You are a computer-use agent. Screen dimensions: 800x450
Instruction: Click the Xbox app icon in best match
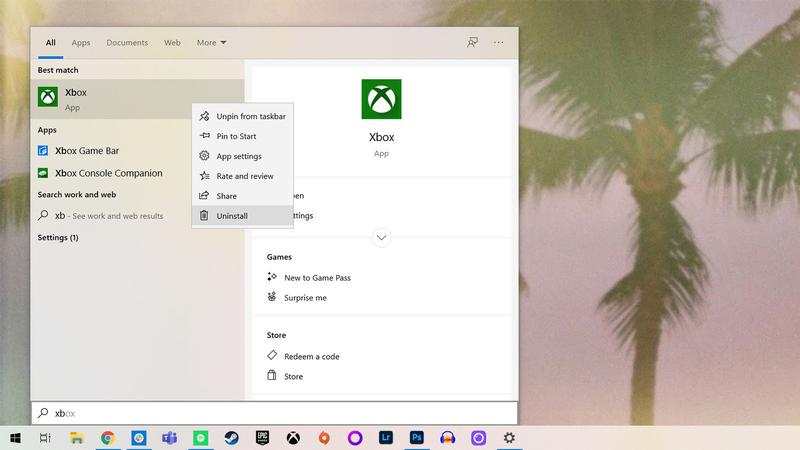(47, 97)
